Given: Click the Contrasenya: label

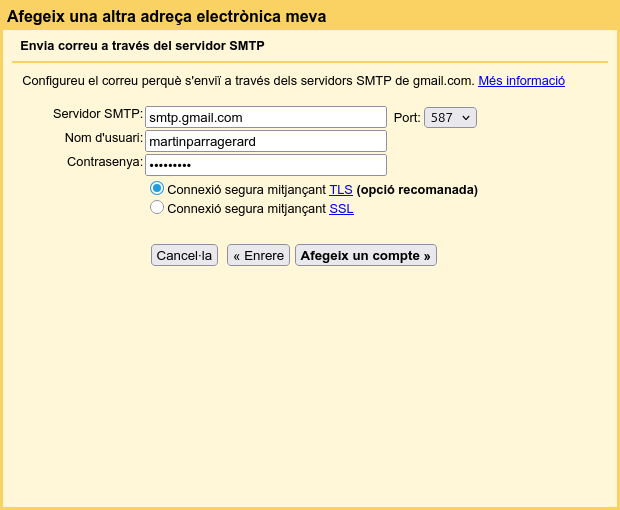Looking at the screenshot, I should [x=105, y=162].
